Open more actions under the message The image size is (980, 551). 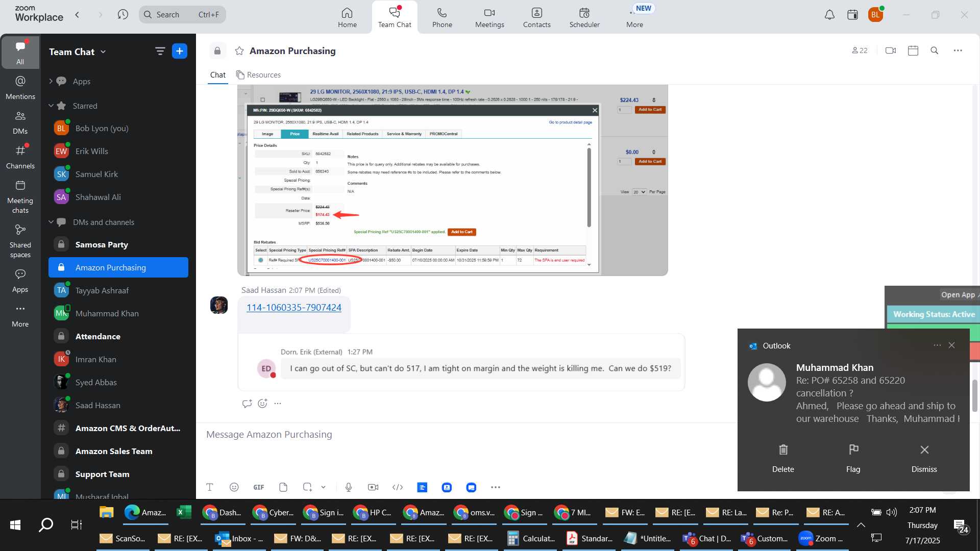[x=278, y=404]
